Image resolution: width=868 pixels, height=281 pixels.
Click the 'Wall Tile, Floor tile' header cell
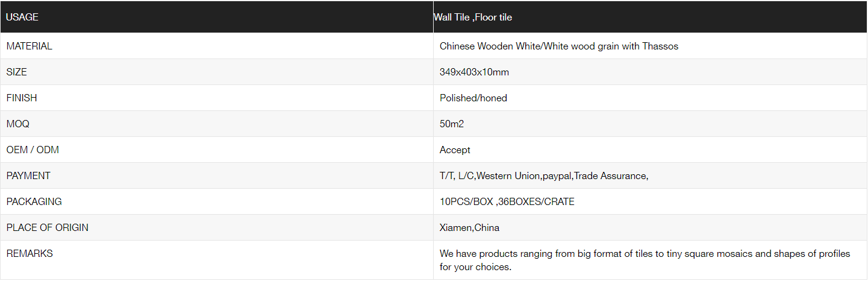pyautogui.click(x=473, y=17)
